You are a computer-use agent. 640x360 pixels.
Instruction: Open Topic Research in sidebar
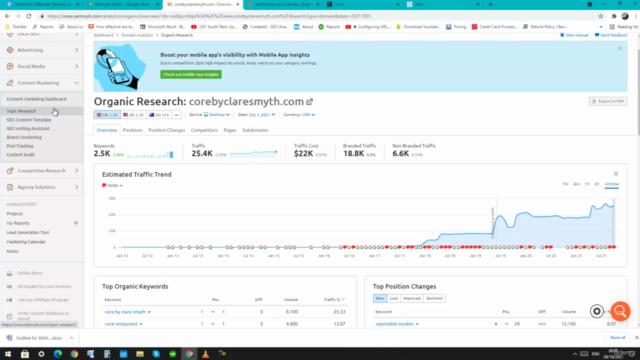(x=21, y=111)
